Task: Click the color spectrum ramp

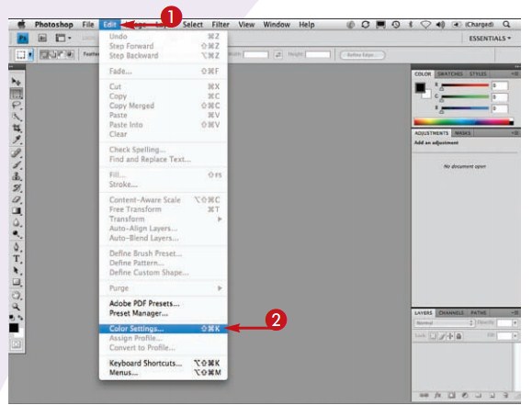Action: click(463, 121)
